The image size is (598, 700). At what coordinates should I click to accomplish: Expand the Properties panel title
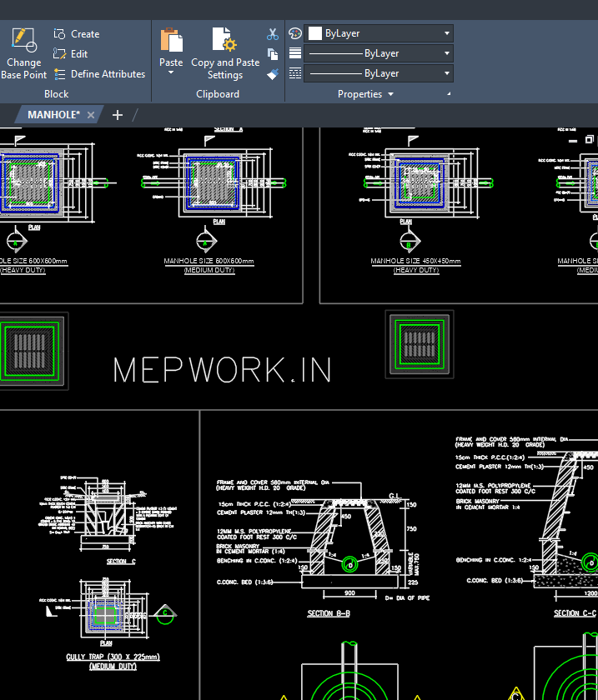[365, 94]
